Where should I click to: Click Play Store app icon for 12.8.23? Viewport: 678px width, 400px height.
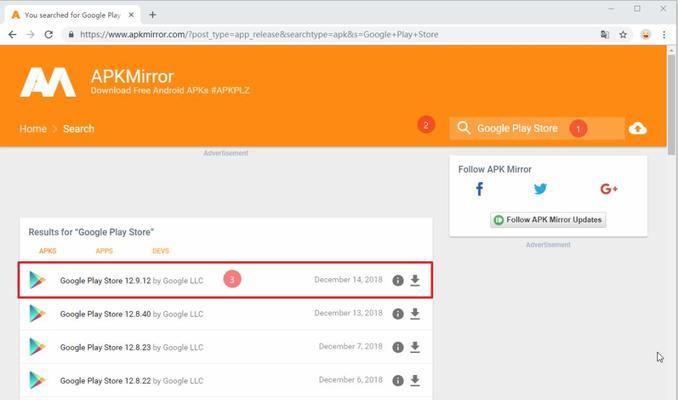(37, 347)
